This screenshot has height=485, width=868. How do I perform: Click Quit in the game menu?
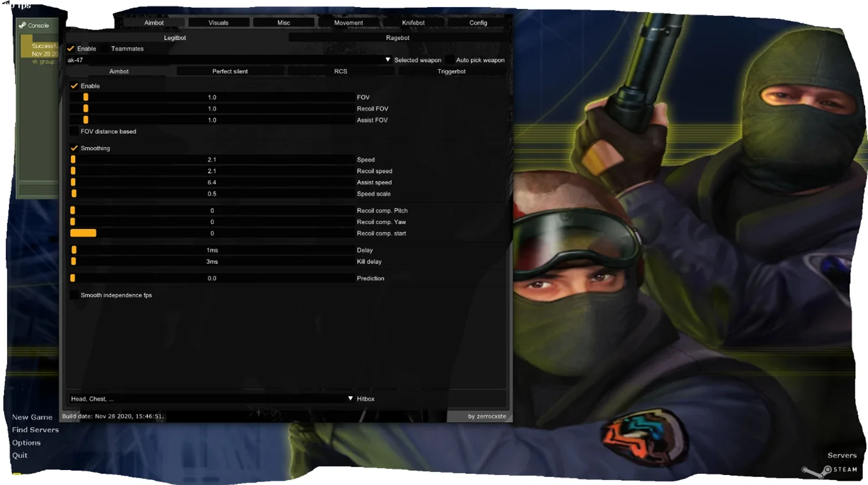(x=20, y=456)
